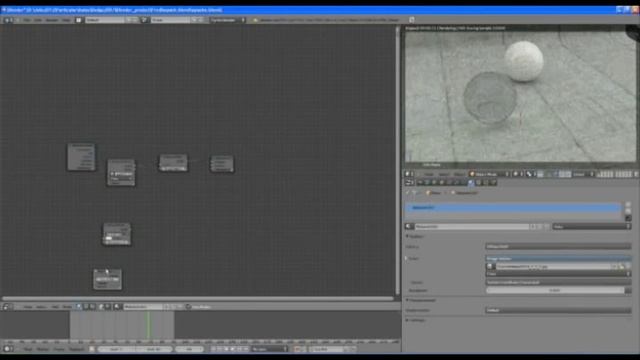Open the properties editor type icon
The width and height of the screenshot is (640, 360).
pyautogui.click(x=409, y=182)
